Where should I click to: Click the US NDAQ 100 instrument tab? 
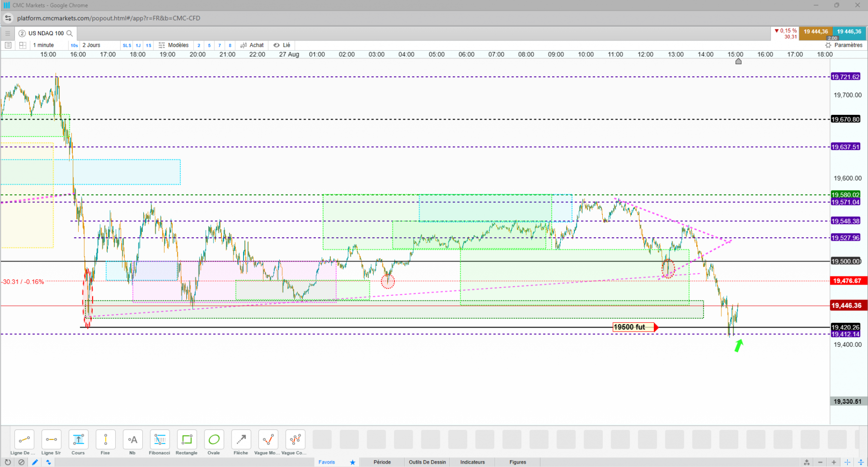pos(46,33)
